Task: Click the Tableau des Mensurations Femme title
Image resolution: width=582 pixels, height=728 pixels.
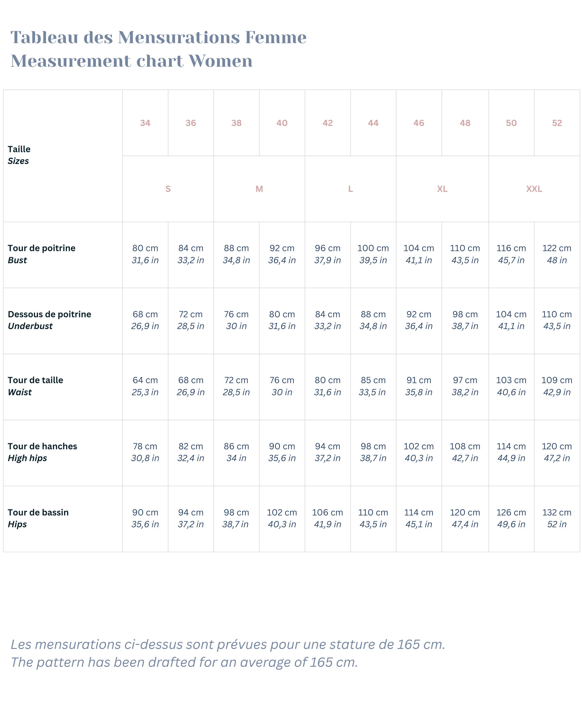Action: (159, 37)
